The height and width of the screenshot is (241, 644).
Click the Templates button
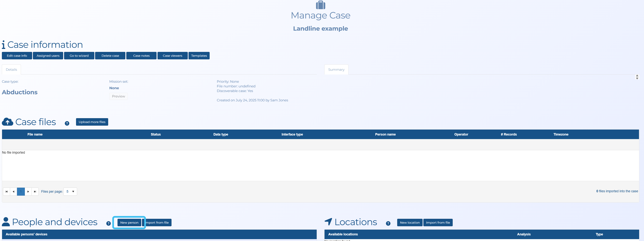click(x=199, y=56)
